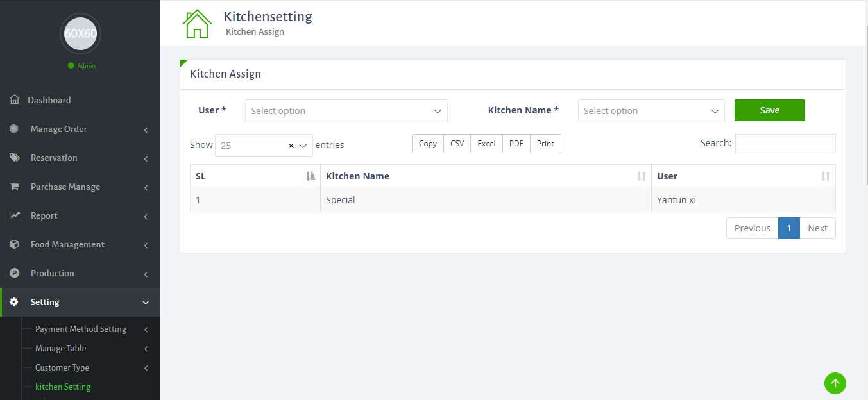
Task: Sort table by User column
Action: coord(825,176)
